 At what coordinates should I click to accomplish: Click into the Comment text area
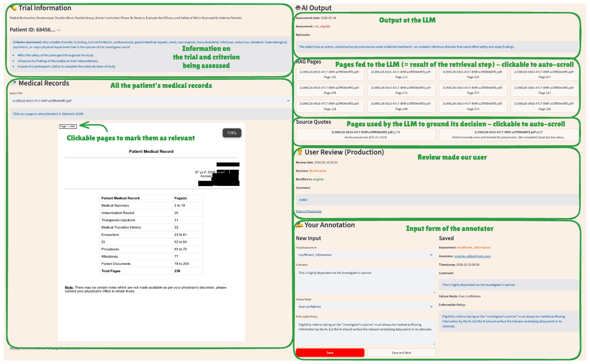365,281
